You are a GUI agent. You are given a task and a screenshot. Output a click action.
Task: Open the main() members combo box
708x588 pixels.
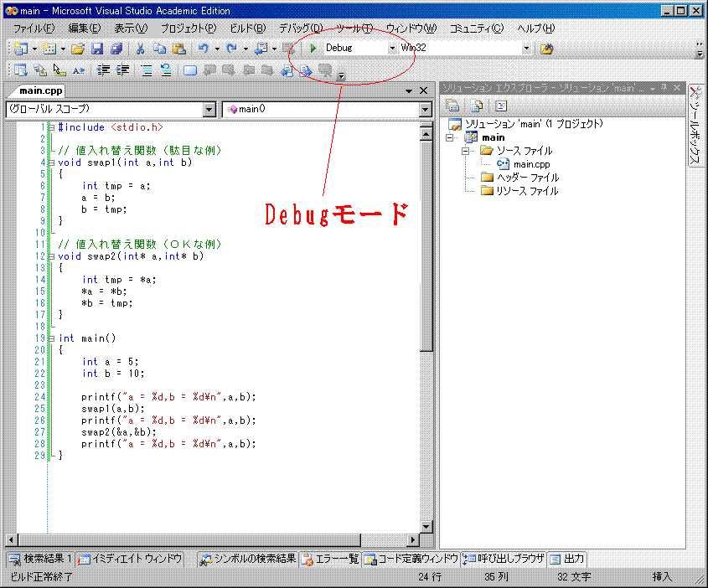point(425,109)
